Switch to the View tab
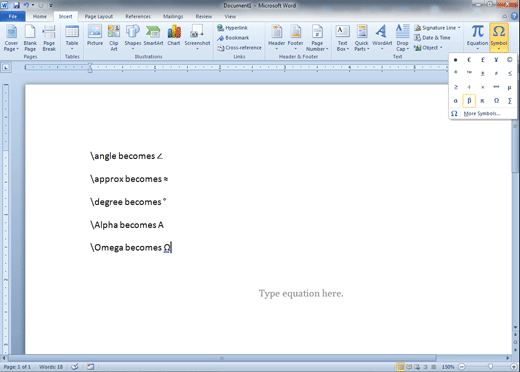The image size is (520, 372). pyautogui.click(x=230, y=16)
